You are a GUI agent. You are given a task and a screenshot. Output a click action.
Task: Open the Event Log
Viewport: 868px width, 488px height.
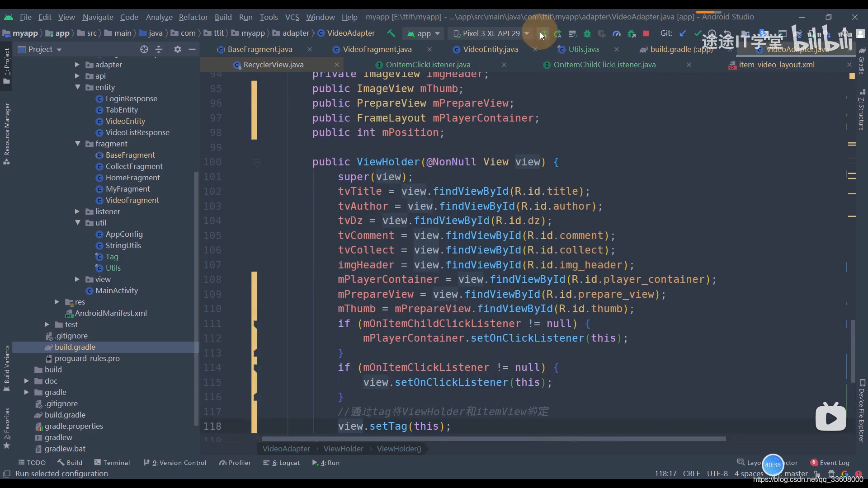(830, 463)
